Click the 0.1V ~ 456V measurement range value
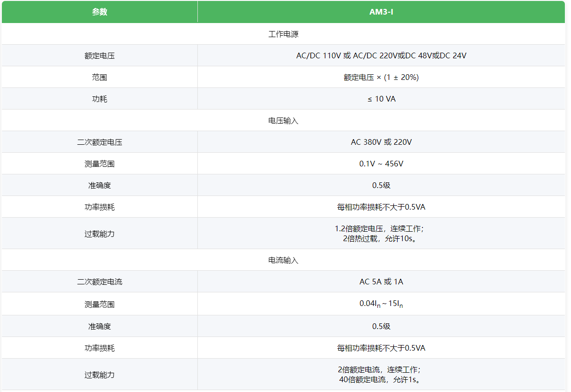Screen dimensions: 571x392 [381, 164]
